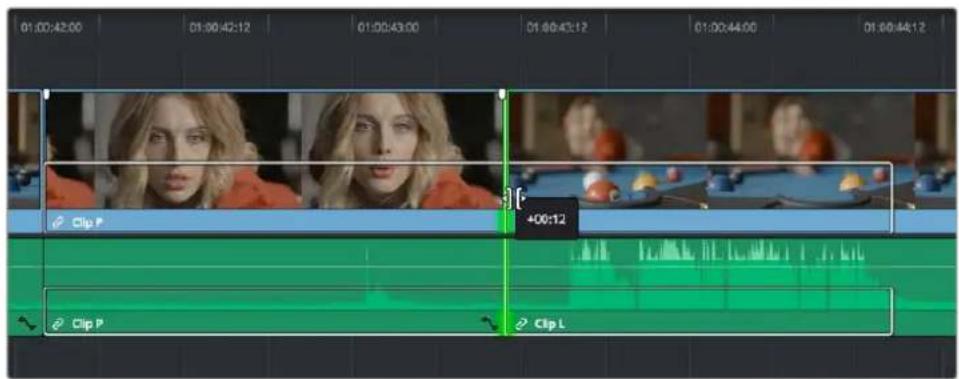Click audio curve icon before Clip L

489,323
